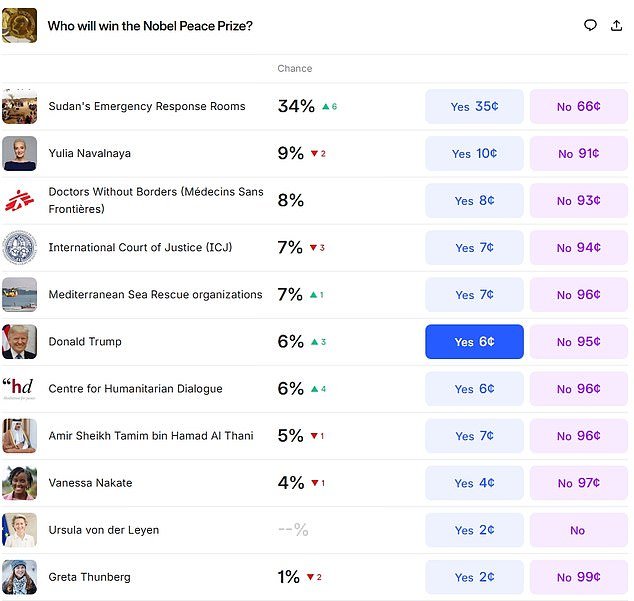Open Donald Trump's profile thumbnail
The width and height of the screenshot is (634, 601).
point(20,342)
